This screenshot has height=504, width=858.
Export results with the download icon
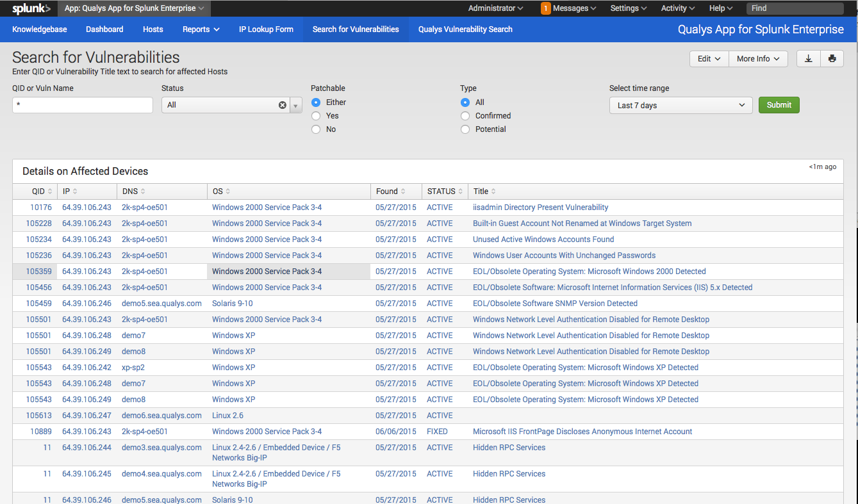[809, 58]
